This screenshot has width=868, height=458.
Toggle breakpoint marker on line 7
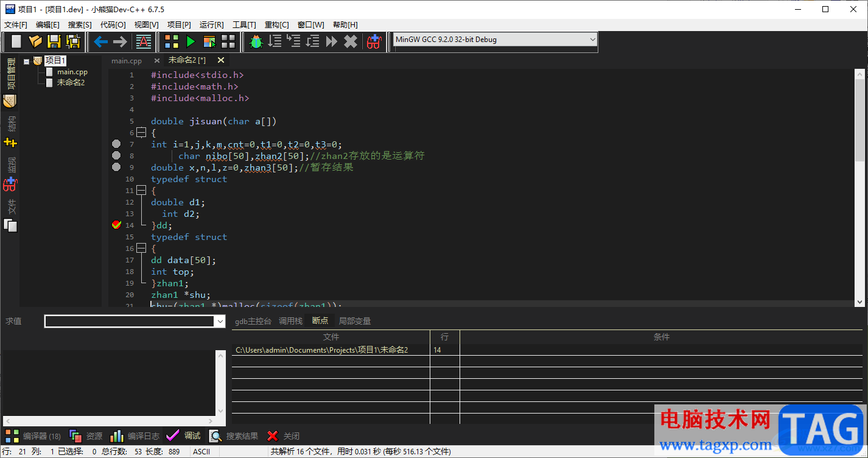117,144
